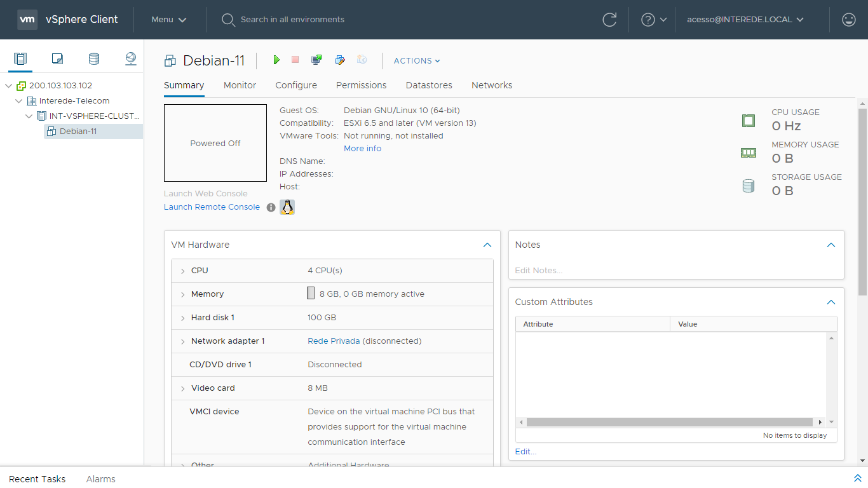Viewport: 868px width, 488px height.
Task: Click the smiley feedback icon
Action: [x=848, y=20]
